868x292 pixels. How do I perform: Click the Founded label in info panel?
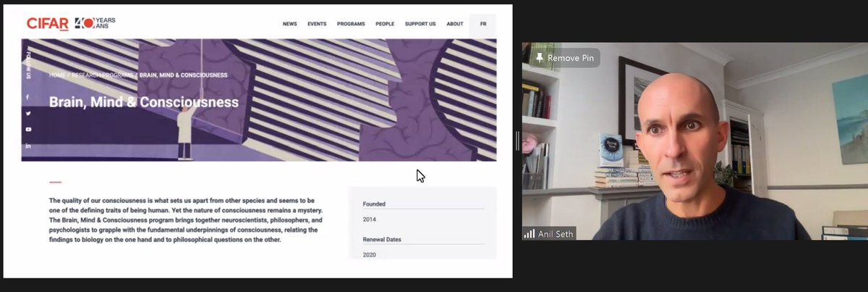pyautogui.click(x=374, y=204)
